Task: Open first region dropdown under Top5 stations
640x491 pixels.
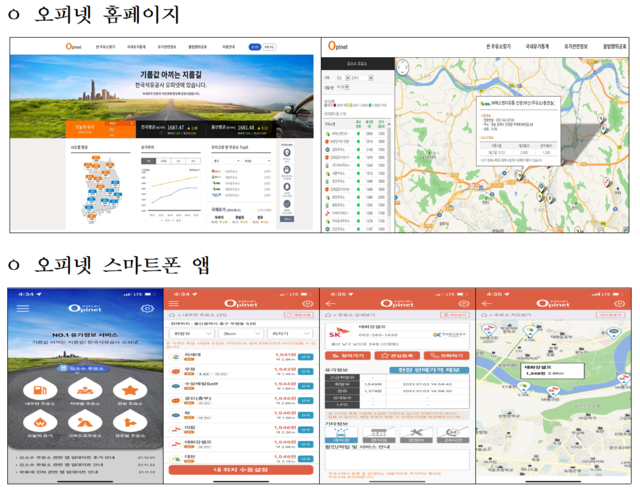Action: [x=226, y=161]
